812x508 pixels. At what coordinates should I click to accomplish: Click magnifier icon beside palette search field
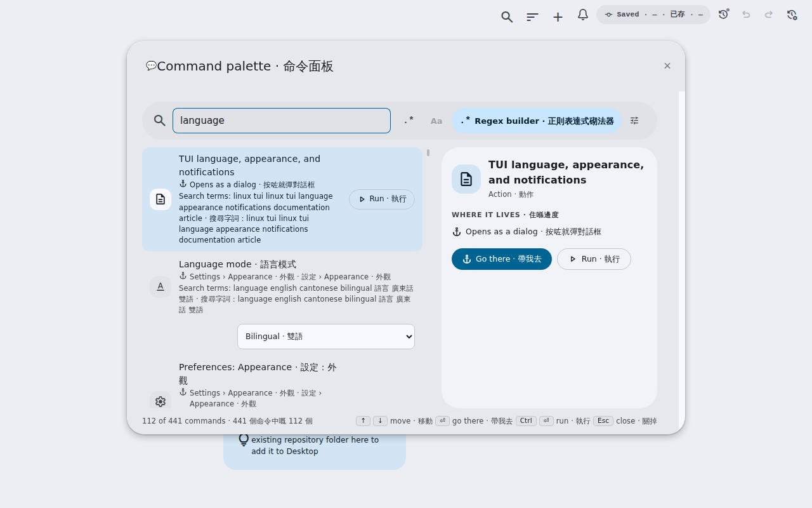[160, 121]
